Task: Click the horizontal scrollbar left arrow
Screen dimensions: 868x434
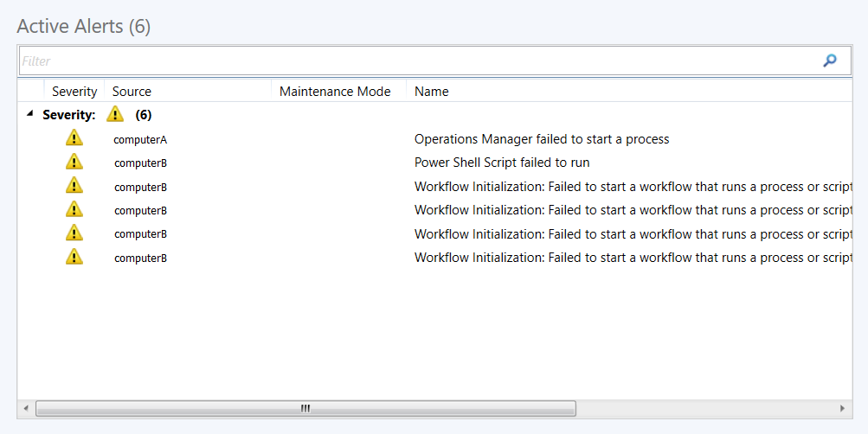Action: [x=25, y=409]
